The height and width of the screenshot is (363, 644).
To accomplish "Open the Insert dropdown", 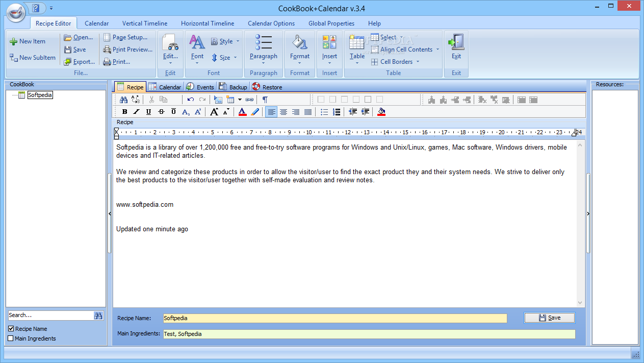I will click(329, 50).
